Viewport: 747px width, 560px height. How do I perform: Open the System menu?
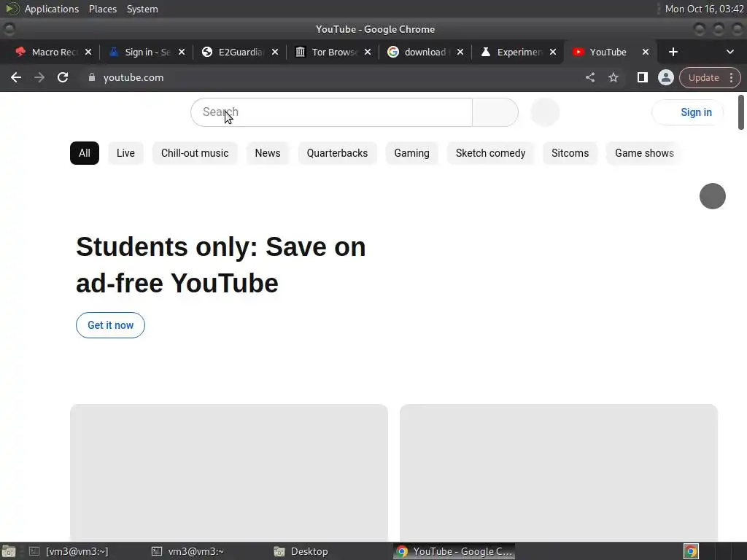click(142, 9)
